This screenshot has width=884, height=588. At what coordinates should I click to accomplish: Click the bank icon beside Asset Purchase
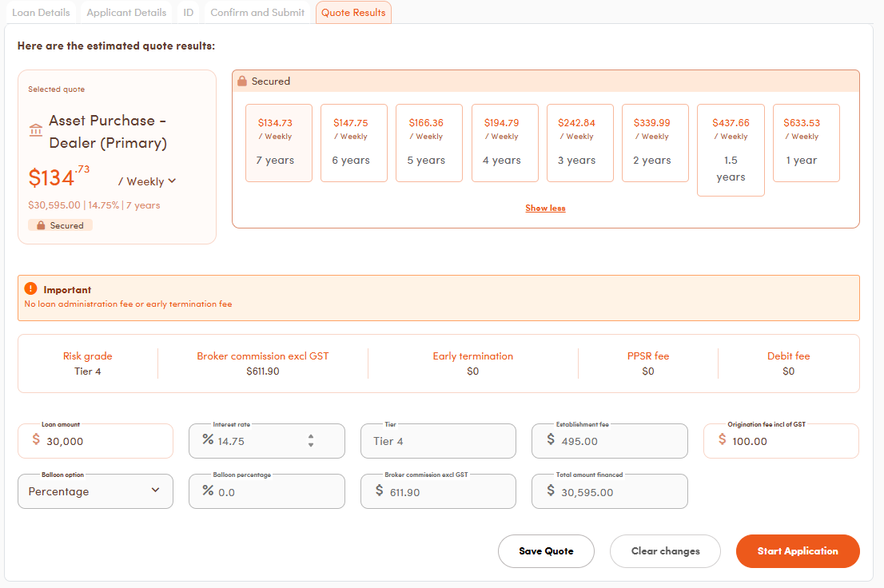point(36,130)
